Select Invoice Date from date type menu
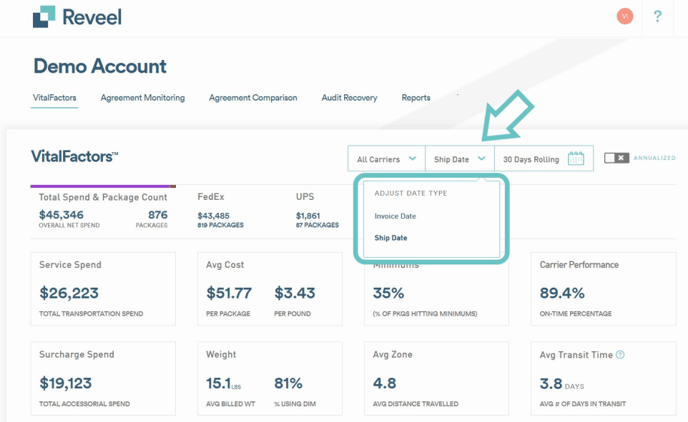688x422 pixels. click(395, 216)
